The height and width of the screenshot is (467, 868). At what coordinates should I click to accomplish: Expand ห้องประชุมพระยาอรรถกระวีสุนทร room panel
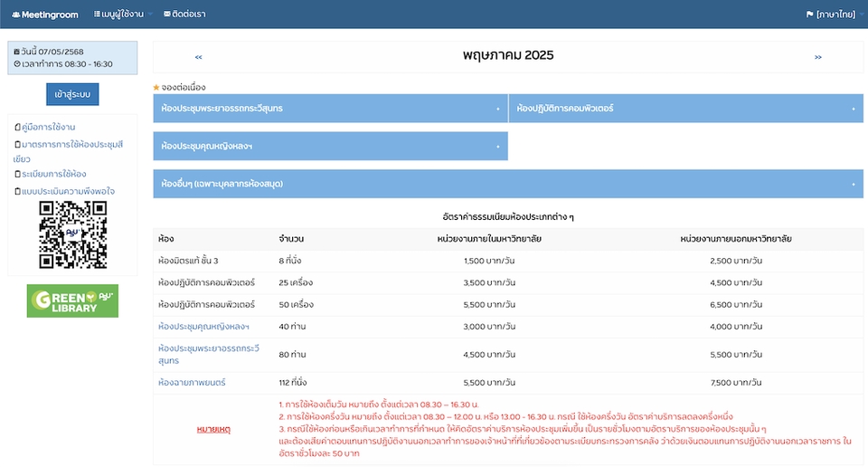[x=331, y=108]
